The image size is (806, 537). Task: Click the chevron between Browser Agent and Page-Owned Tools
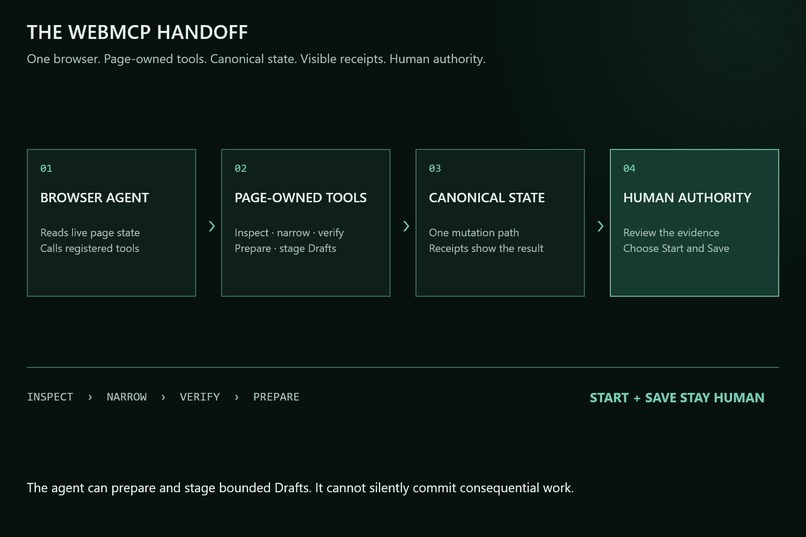pyautogui.click(x=211, y=226)
